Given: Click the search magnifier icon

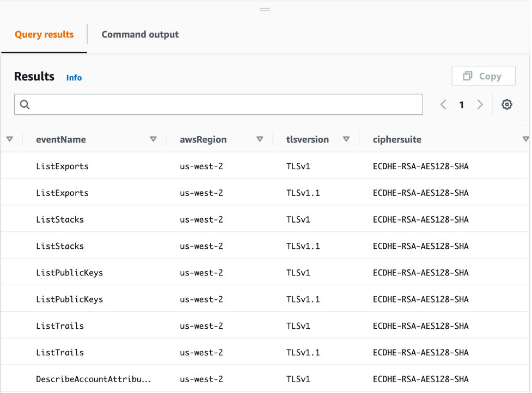Looking at the screenshot, I should (25, 104).
